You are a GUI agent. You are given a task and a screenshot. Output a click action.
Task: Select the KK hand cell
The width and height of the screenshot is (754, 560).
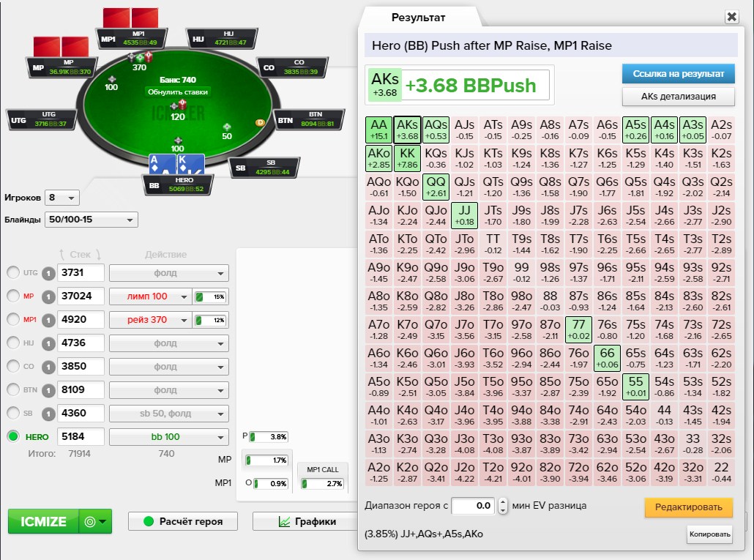pos(407,158)
